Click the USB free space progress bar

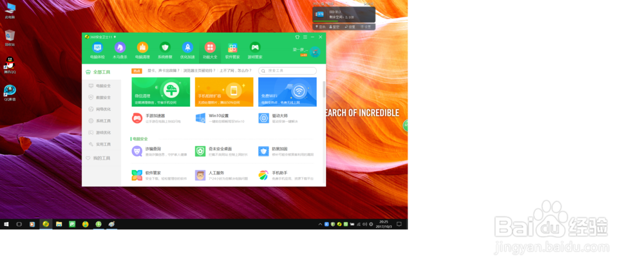(x=327, y=21)
